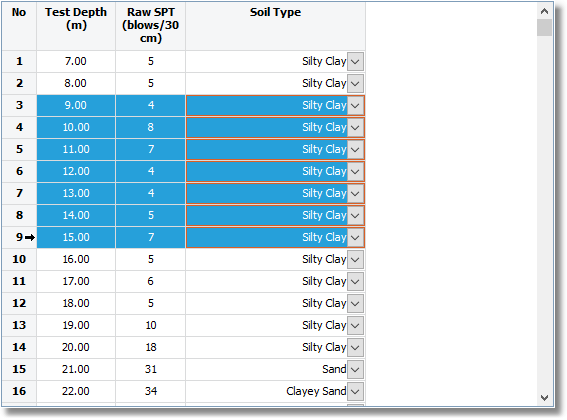This screenshot has height=420, width=567.
Task: Select the Test Depth (m) column header
Action: tap(76, 26)
